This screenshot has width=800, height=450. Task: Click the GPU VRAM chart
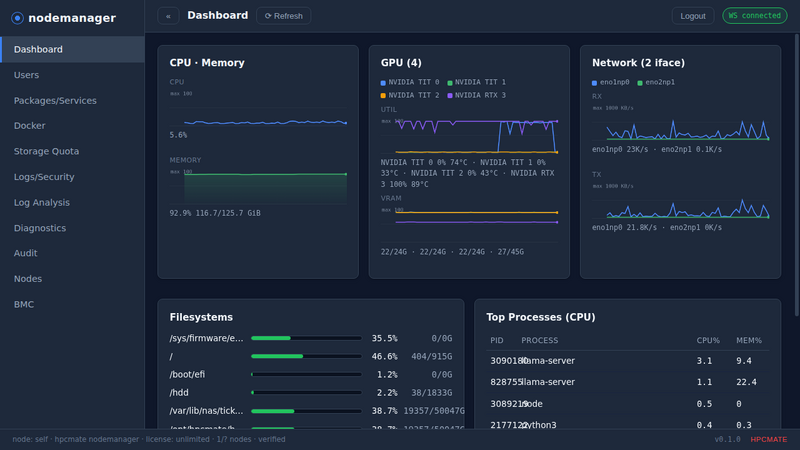[x=469, y=224]
